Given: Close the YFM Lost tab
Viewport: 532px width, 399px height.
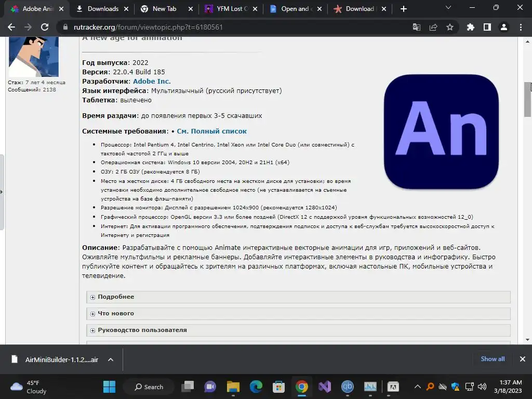Looking at the screenshot, I should point(255,9).
